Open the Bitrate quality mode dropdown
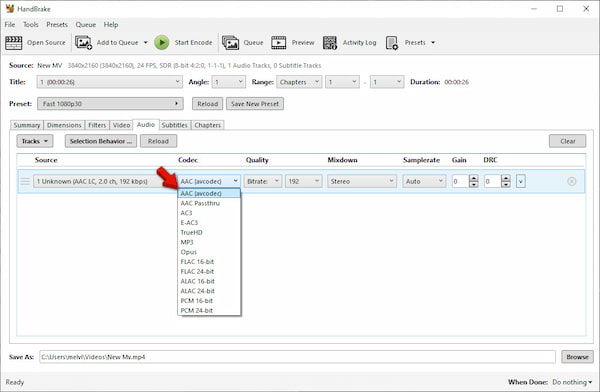600x392 pixels. coord(263,181)
